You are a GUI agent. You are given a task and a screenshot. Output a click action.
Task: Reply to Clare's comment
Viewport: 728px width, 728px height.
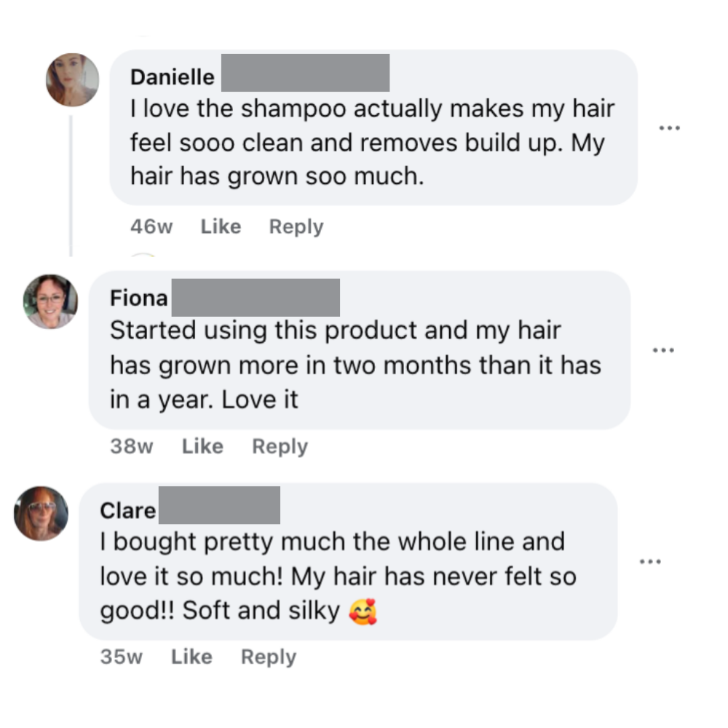pos(269,657)
